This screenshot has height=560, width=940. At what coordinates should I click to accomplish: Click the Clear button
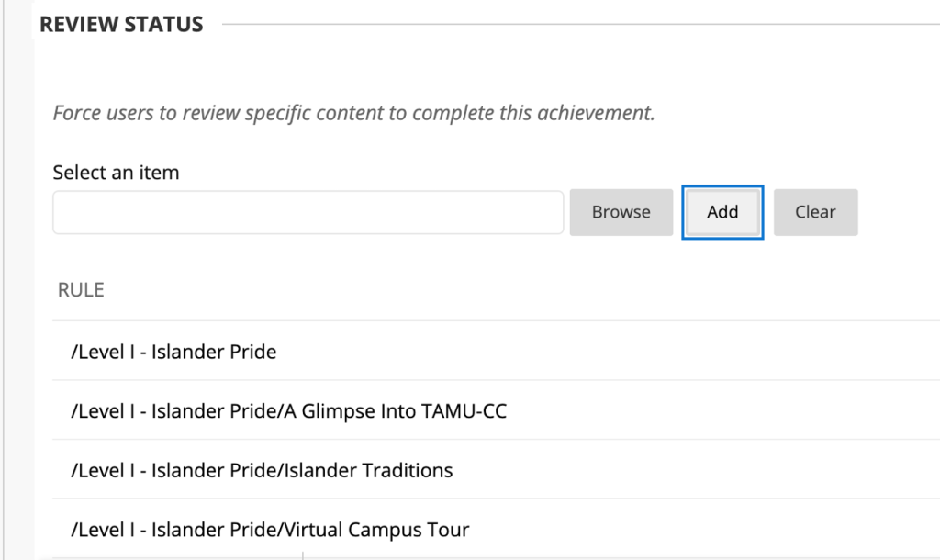coord(815,212)
